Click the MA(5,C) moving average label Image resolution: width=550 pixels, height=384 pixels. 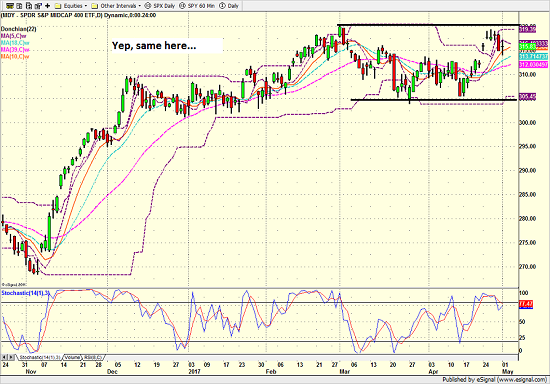pos(14,36)
